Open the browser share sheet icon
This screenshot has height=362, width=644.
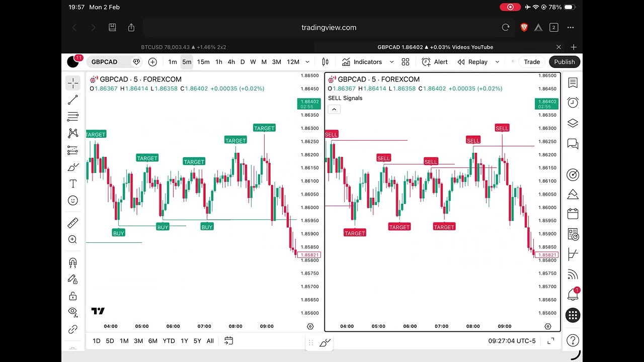[x=131, y=28]
